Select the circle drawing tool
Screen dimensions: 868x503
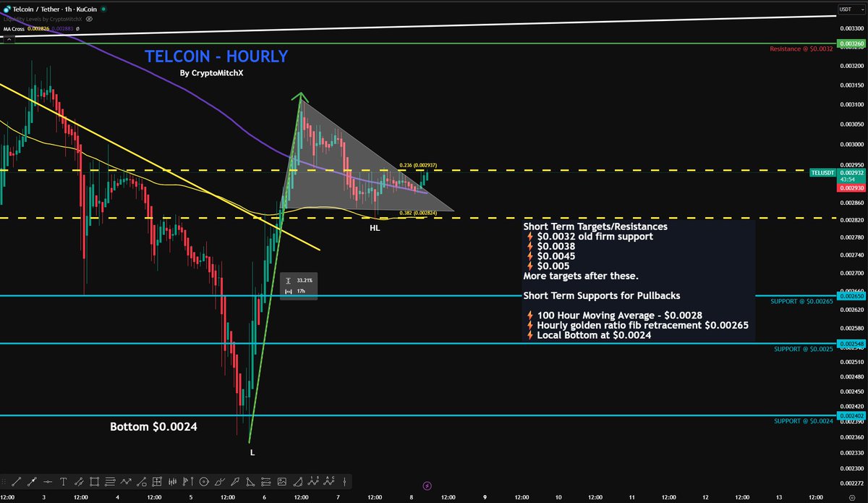[203, 482]
